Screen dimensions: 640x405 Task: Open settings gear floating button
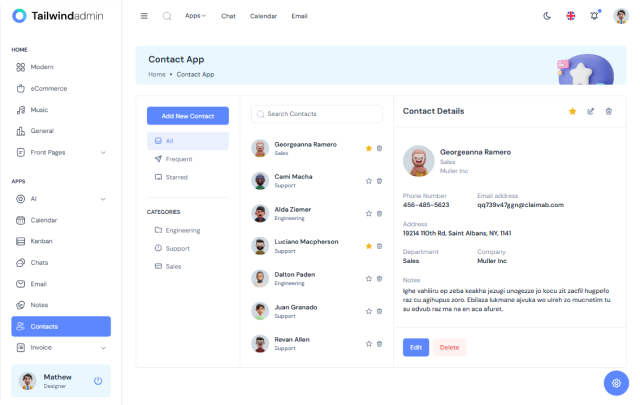(x=616, y=383)
